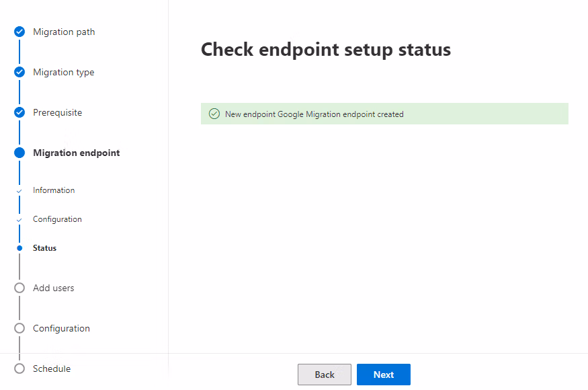
Task: Click the small checkmark beside Configuration sub-step
Action: (x=19, y=220)
